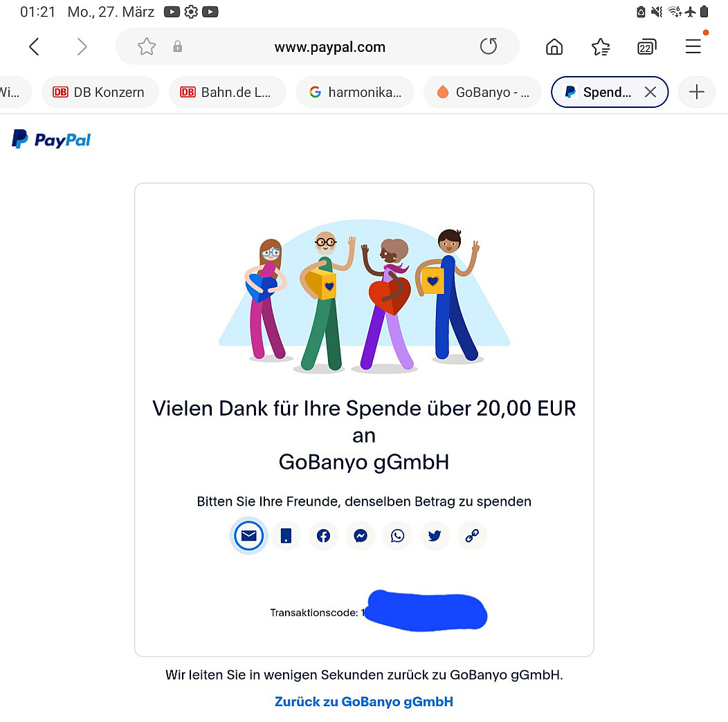Share donation via SMS phone icon
Screen dimensions: 728x722
(x=286, y=536)
